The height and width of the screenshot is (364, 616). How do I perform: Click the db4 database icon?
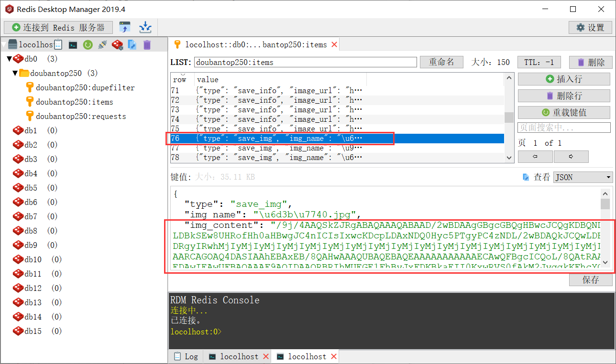coord(18,173)
